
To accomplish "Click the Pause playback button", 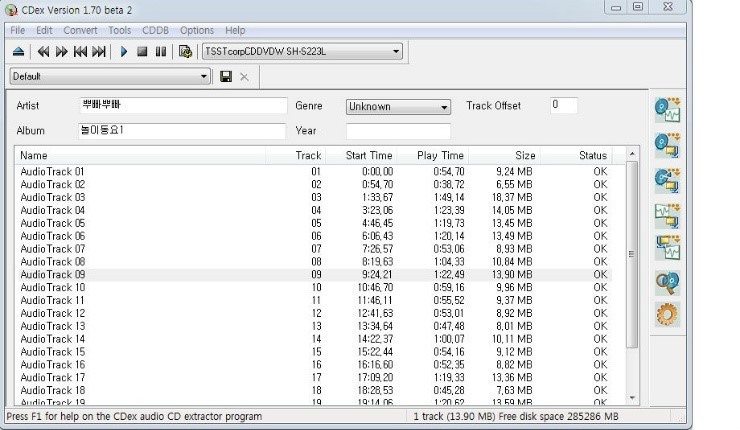I will pyautogui.click(x=160, y=51).
